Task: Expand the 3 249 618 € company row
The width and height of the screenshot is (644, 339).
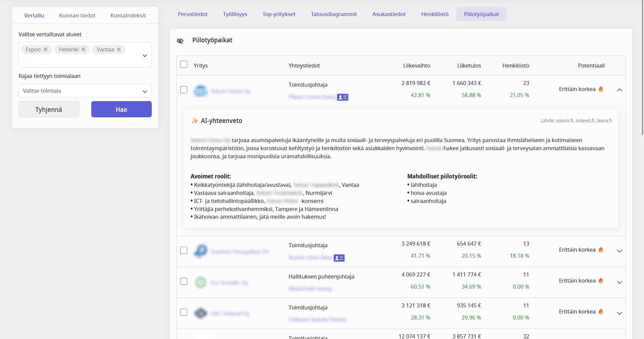Action: 620,251
